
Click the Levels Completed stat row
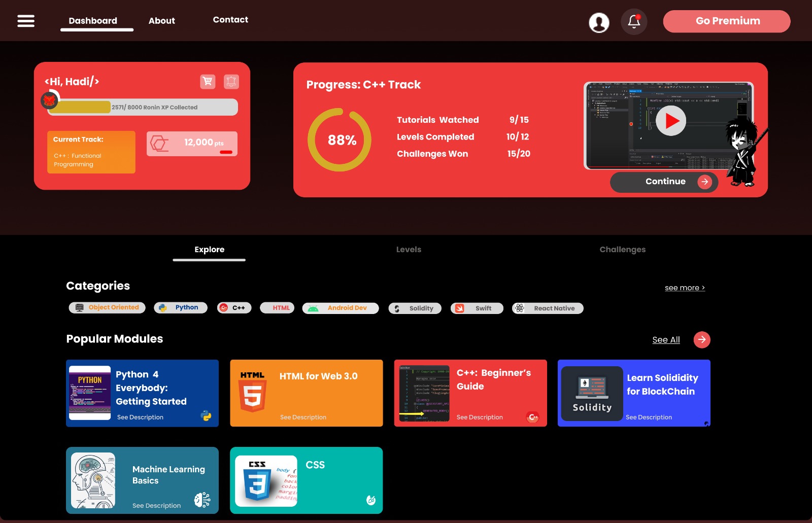coord(463,137)
